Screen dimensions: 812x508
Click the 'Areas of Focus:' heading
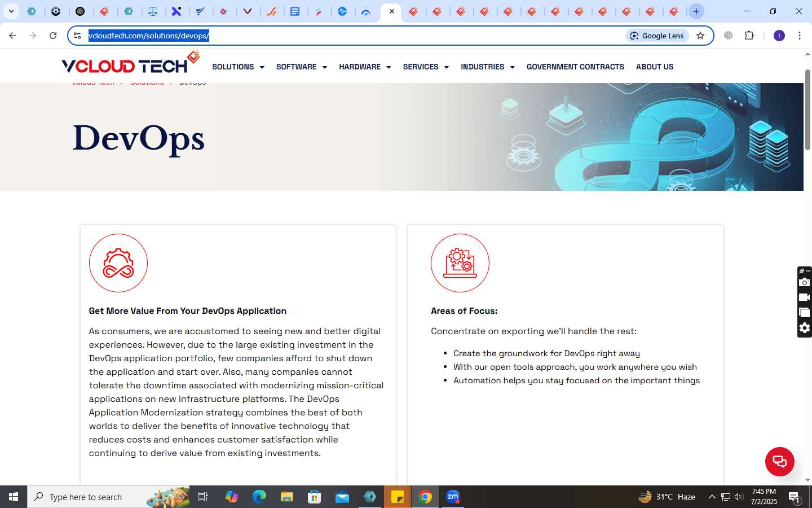pos(464,311)
